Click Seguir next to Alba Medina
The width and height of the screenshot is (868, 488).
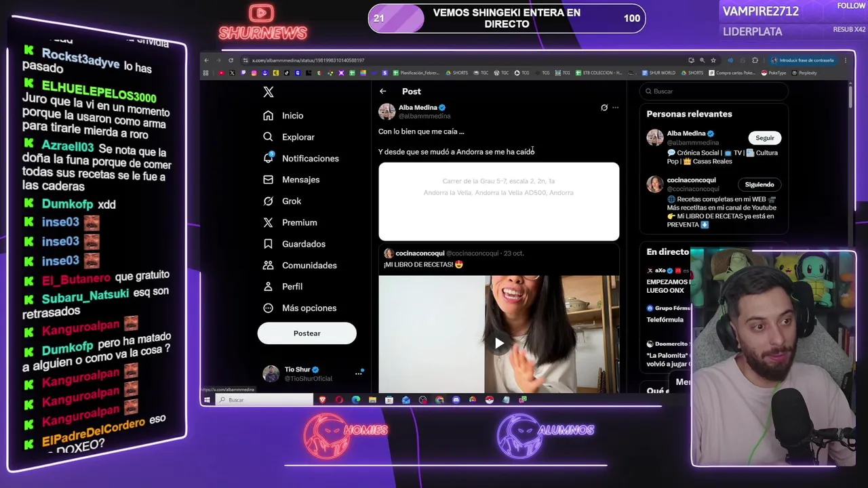coord(765,138)
